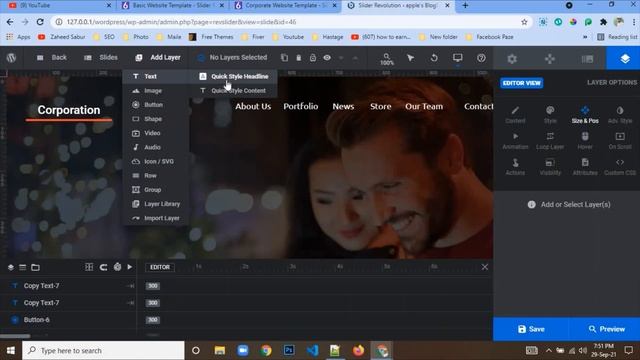Click the EDITOR VIEW button
The width and height of the screenshot is (640, 360).
(x=522, y=83)
